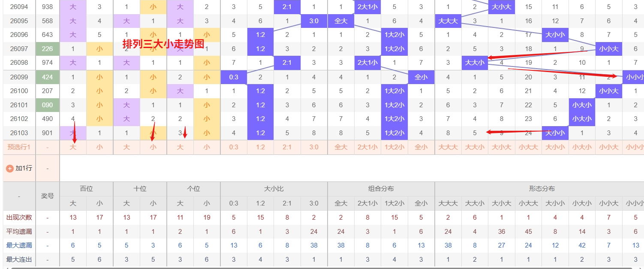
Task: Click the 形态分布 column group header
Action: 542,189
